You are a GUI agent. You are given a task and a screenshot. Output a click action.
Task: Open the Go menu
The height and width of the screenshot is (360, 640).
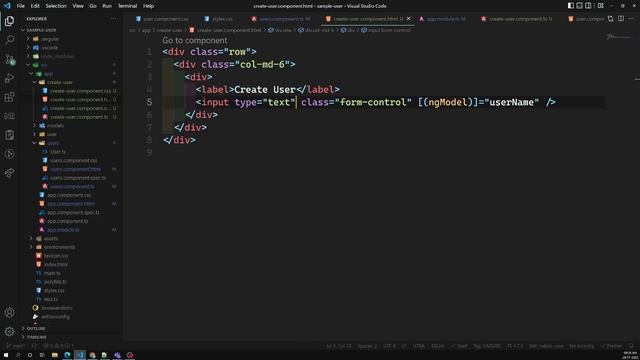click(93, 6)
